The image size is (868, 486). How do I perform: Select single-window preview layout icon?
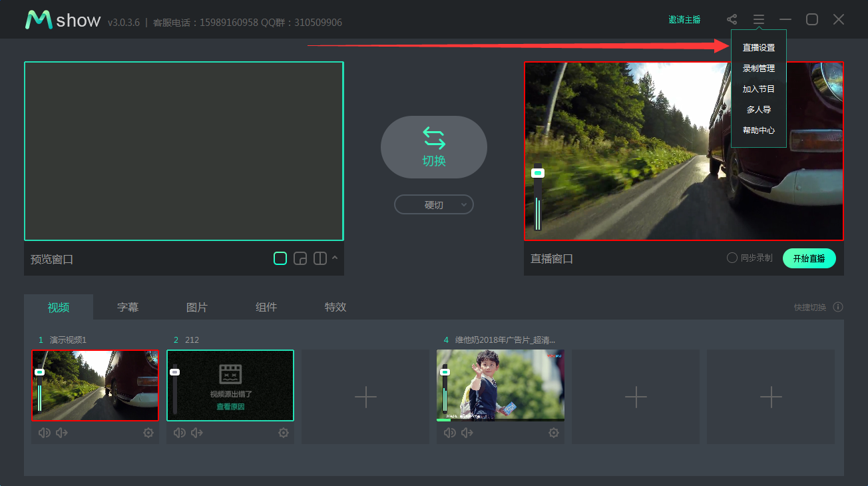(280, 258)
